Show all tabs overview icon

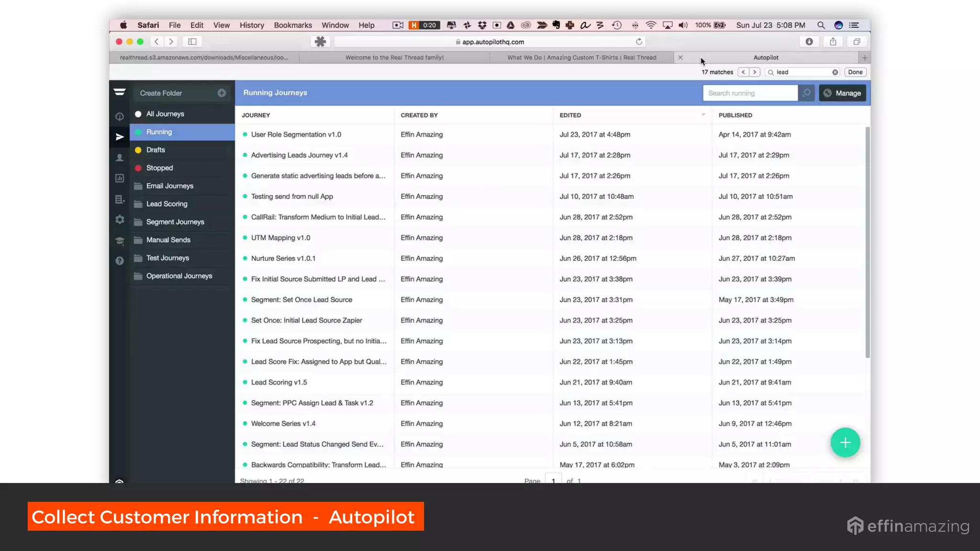pos(857,42)
